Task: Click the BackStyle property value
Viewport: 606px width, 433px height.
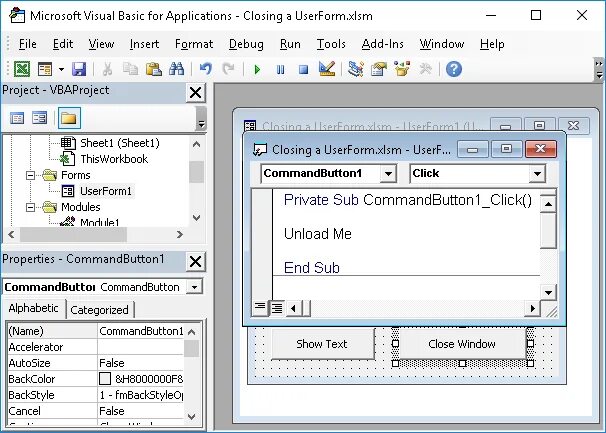Action: (141, 395)
